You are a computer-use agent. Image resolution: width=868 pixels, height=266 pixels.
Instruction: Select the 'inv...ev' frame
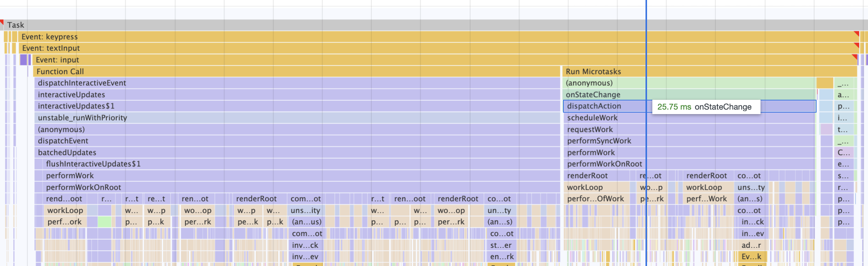point(306,257)
